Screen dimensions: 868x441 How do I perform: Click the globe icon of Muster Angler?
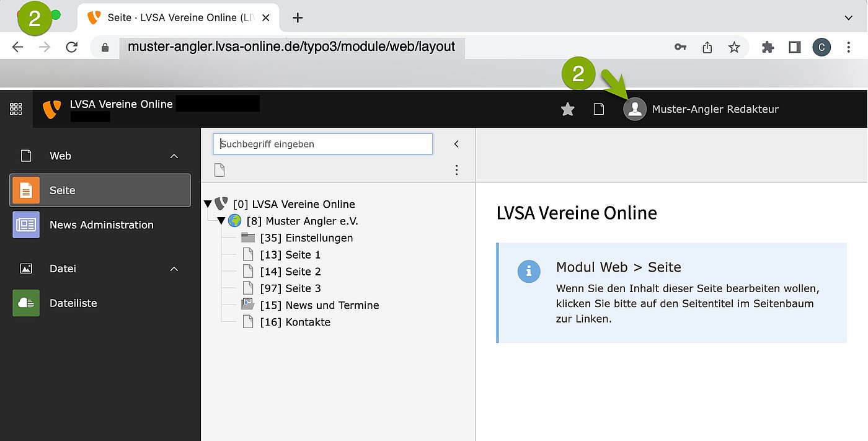point(234,221)
